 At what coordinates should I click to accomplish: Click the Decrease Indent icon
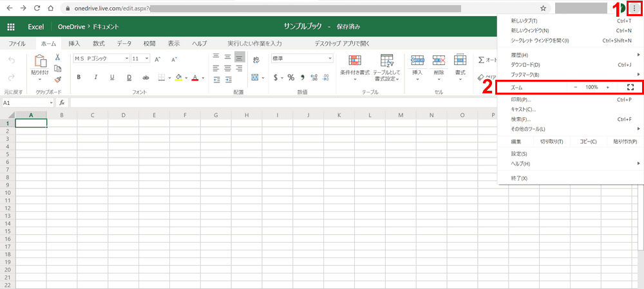click(216, 79)
